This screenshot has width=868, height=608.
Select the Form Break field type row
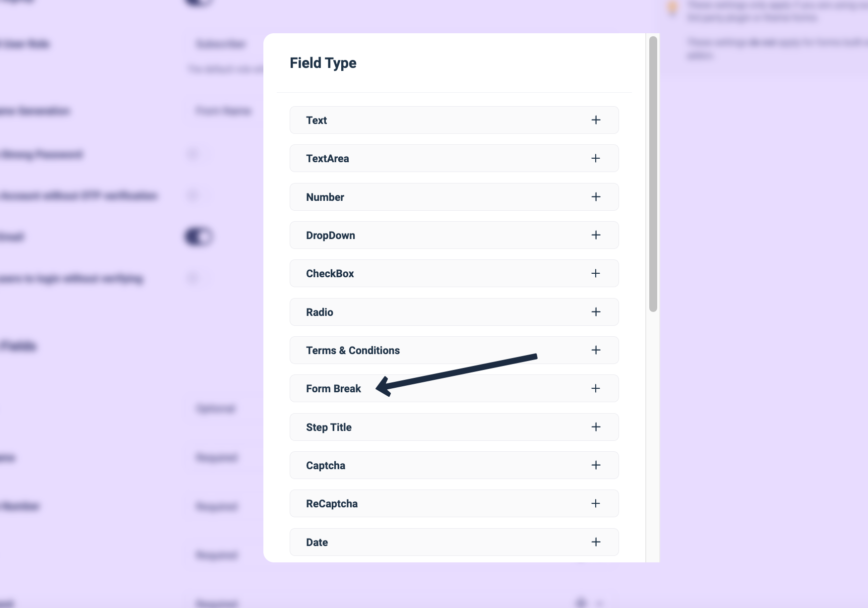(333, 389)
